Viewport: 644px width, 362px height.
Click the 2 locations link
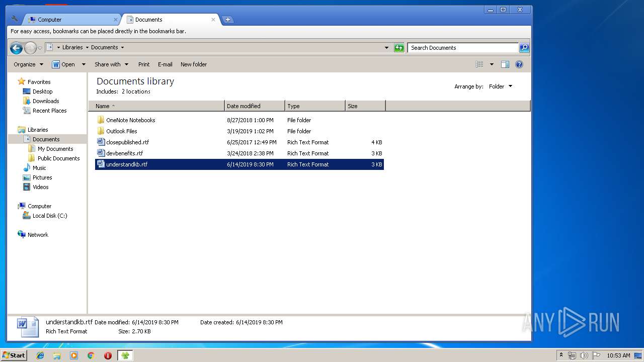[136, 92]
